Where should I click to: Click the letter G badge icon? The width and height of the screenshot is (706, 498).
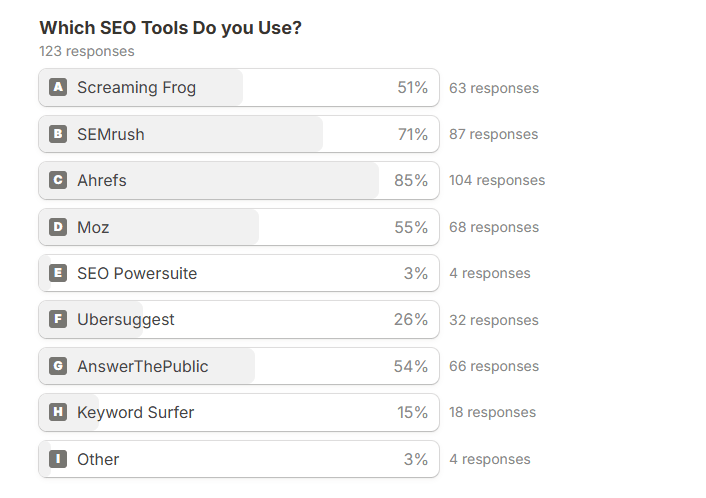tap(58, 366)
